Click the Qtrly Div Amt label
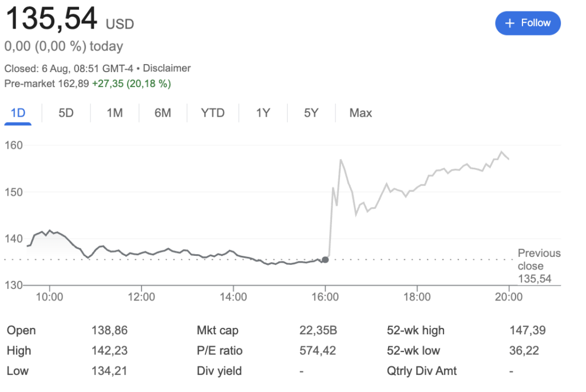The image size is (586, 392). tap(422, 371)
